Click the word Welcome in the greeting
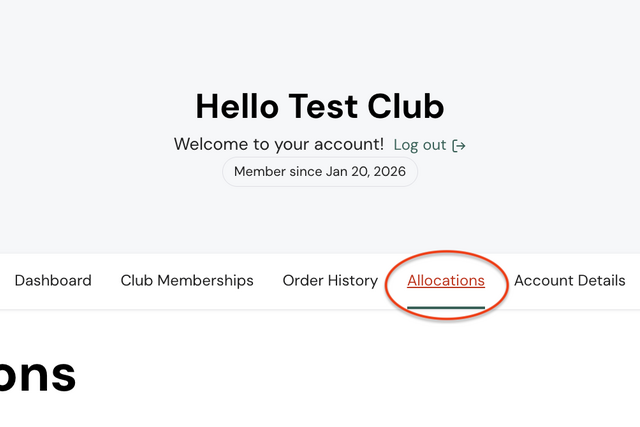Image resolution: width=640 pixels, height=427 pixels. pos(210,144)
